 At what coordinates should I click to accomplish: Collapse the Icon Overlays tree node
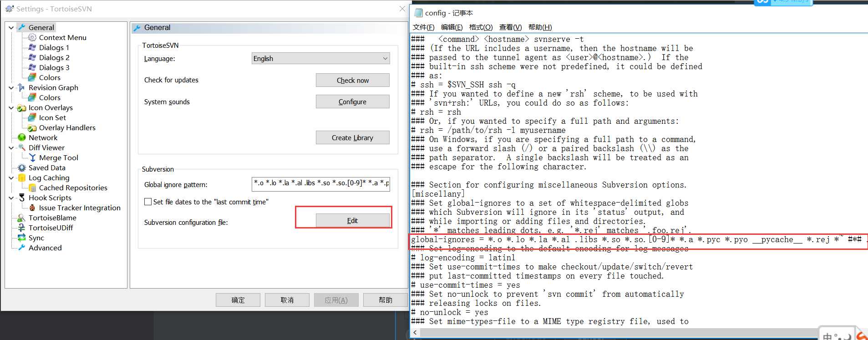tap(11, 107)
